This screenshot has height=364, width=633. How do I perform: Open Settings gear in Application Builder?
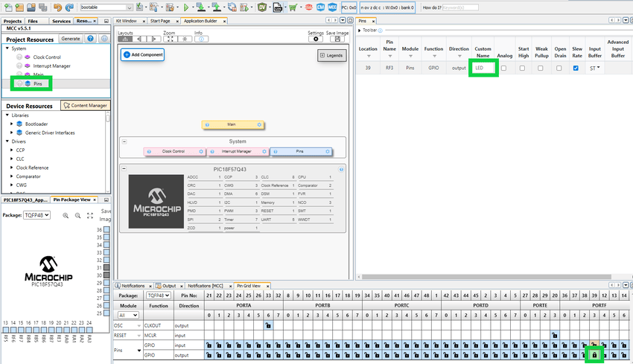(316, 39)
